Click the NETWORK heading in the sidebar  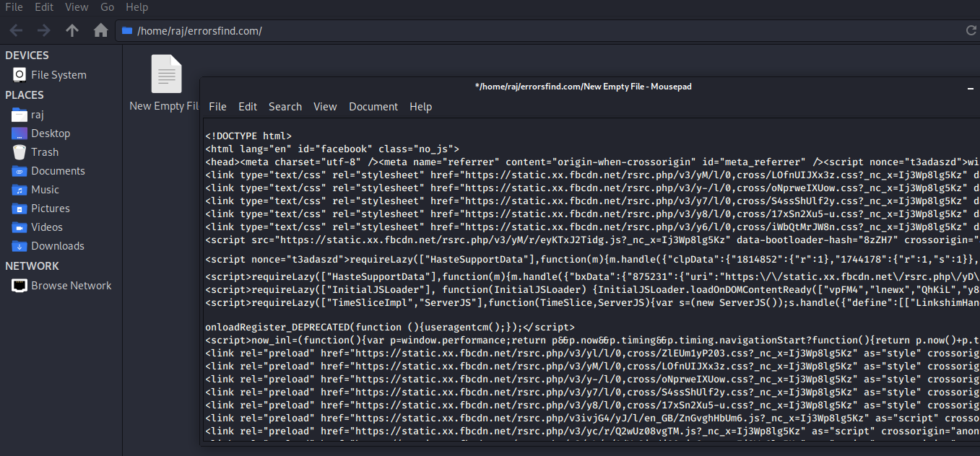[32, 266]
